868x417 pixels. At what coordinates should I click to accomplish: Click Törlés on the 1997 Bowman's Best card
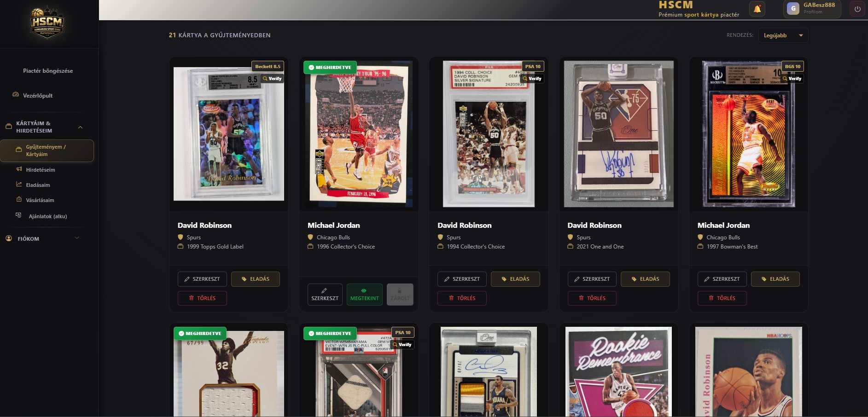point(722,298)
